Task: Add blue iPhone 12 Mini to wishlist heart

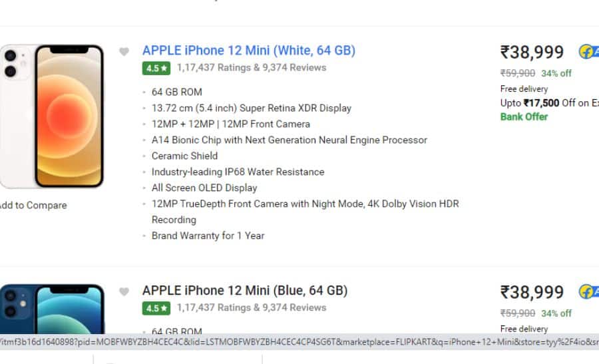Action: click(124, 291)
